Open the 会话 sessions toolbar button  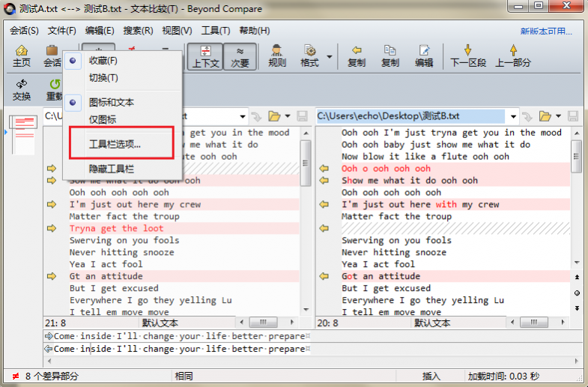pyautogui.click(x=52, y=56)
